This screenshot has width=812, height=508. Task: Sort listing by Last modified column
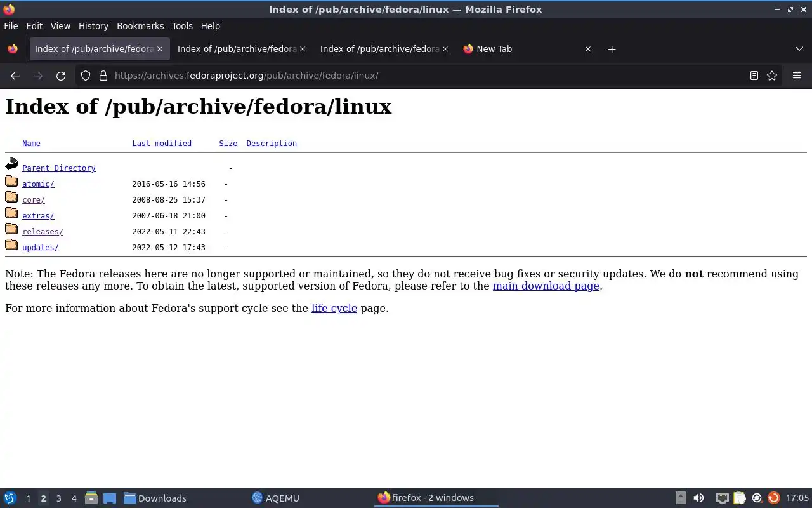[162, 144]
